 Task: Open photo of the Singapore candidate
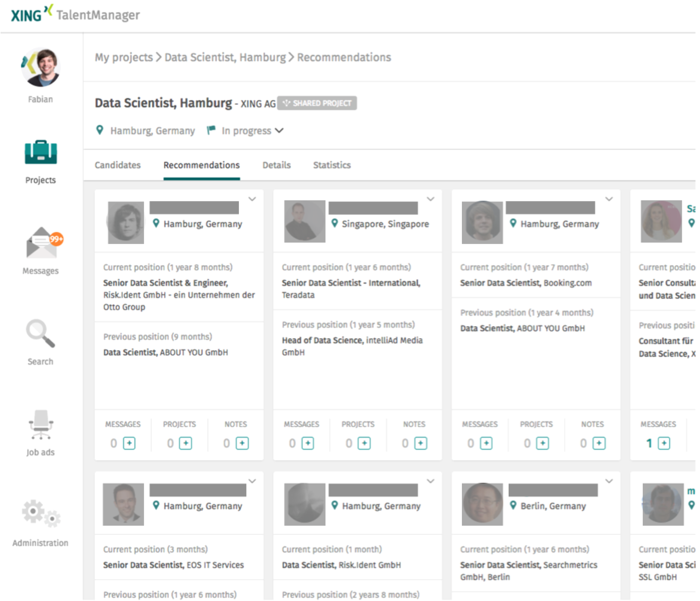(304, 221)
